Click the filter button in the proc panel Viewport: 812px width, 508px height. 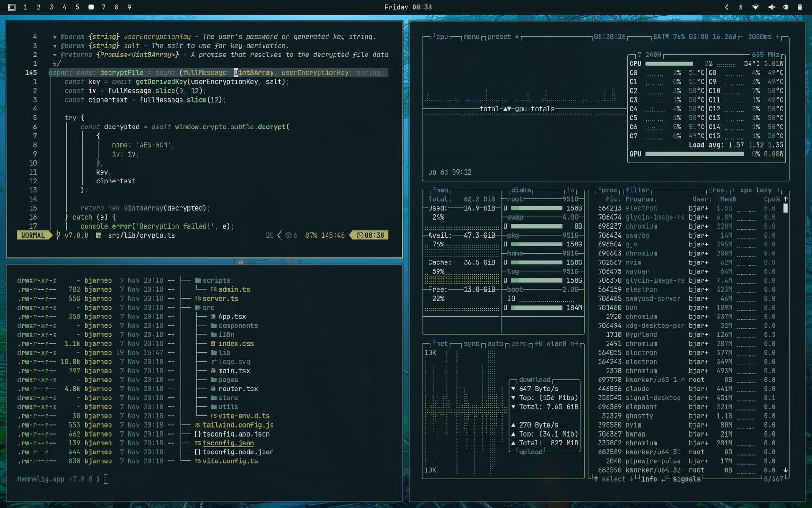pos(637,190)
